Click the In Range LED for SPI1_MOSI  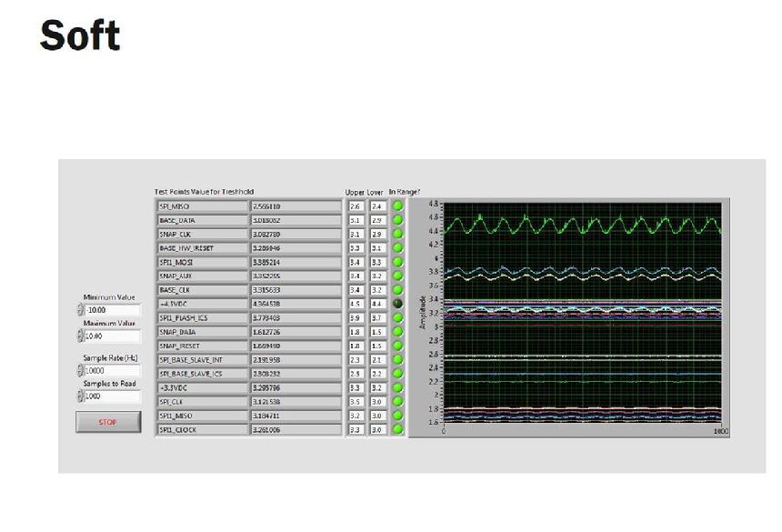(x=397, y=261)
